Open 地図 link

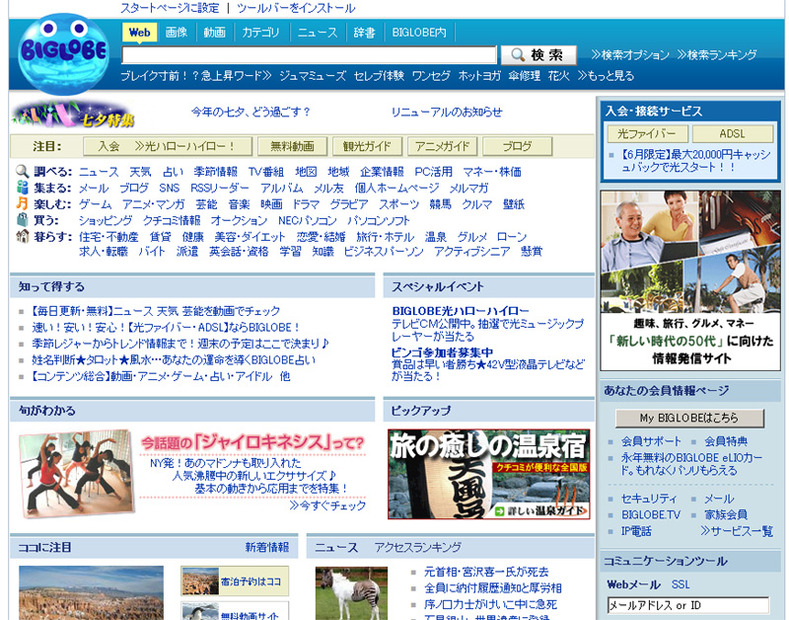click(306, 172)
